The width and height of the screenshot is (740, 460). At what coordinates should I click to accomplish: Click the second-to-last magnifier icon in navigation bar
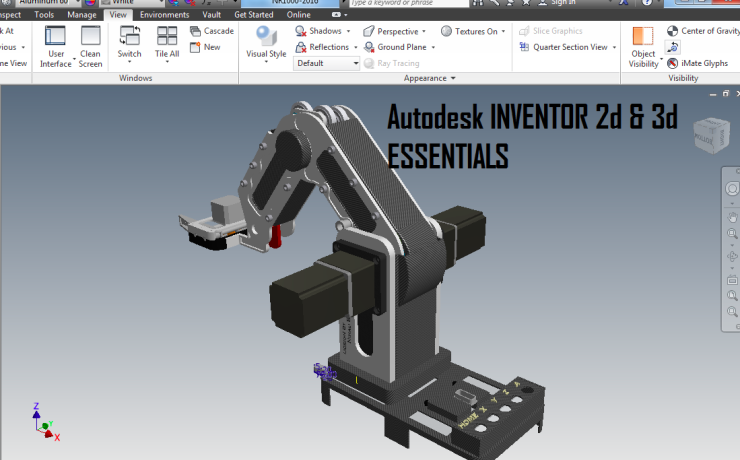pos(732,296)
